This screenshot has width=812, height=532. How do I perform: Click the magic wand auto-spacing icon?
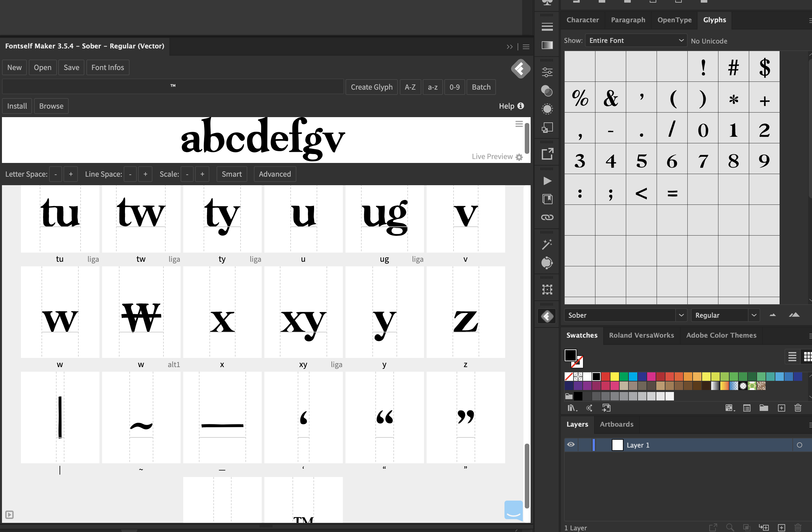click(x=547, y=243)
